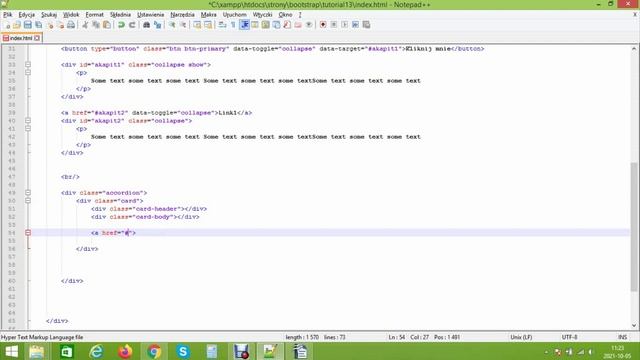Open Find with the binoculars icon
This screenshot has height=360, width=640.
[x=146, y=25]
